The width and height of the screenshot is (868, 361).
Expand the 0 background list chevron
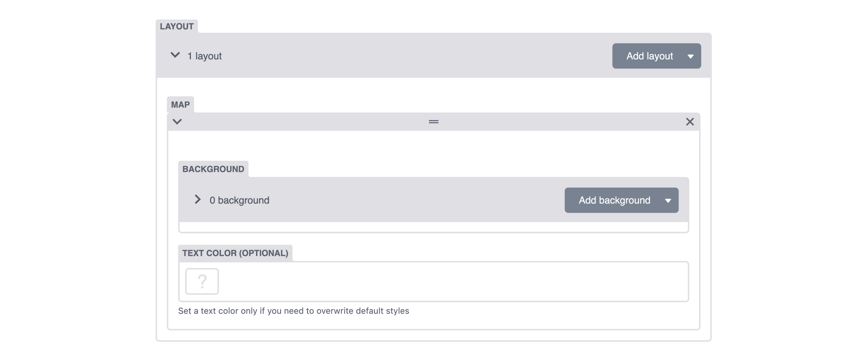click(198, 199)
